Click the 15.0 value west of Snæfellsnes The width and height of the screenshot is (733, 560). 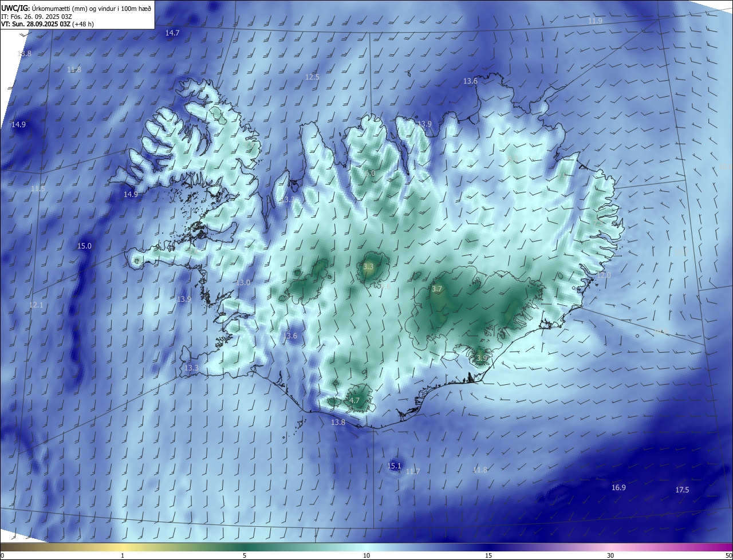pyautogui.click(x=84, y=246)
